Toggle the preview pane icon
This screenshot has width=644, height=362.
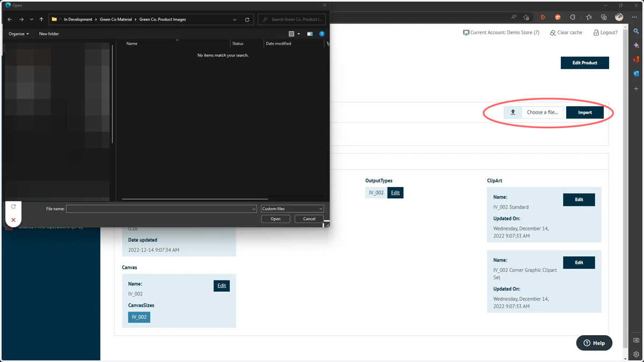(x=310, y=34)
